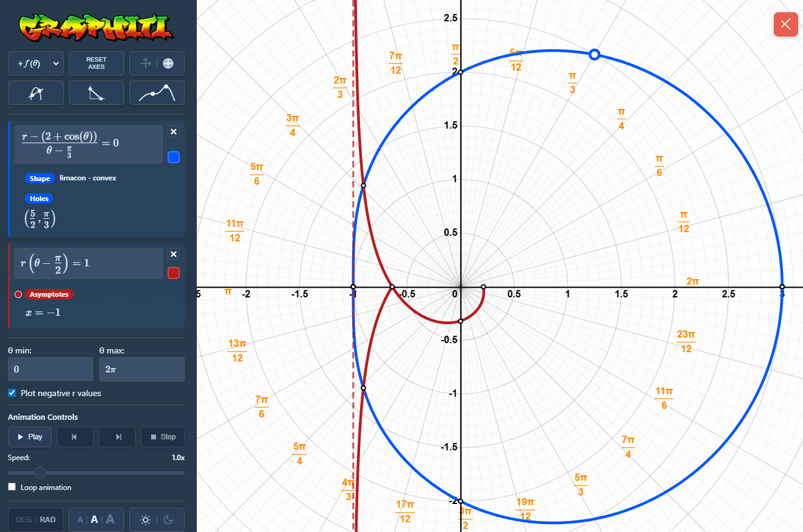Enable the Loop animation checkbox
Viewport: 803px width, 532px height.
12,487
